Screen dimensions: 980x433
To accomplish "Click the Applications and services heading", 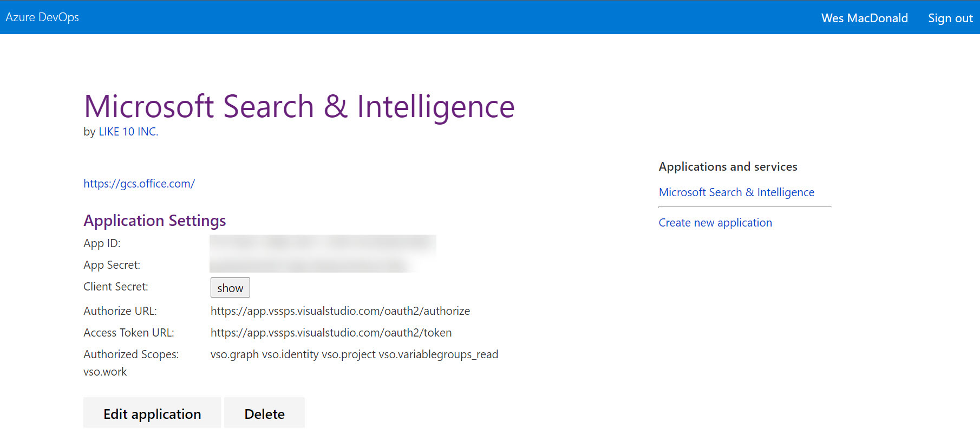I will [x=728, y=167].
